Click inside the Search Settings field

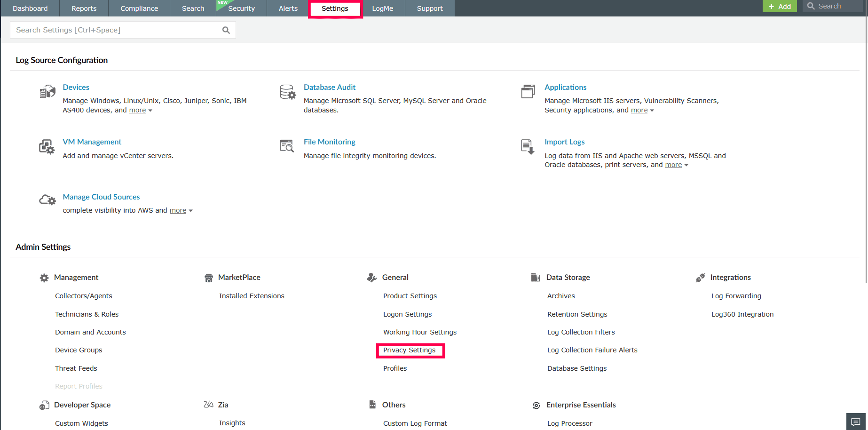(113, 30)
